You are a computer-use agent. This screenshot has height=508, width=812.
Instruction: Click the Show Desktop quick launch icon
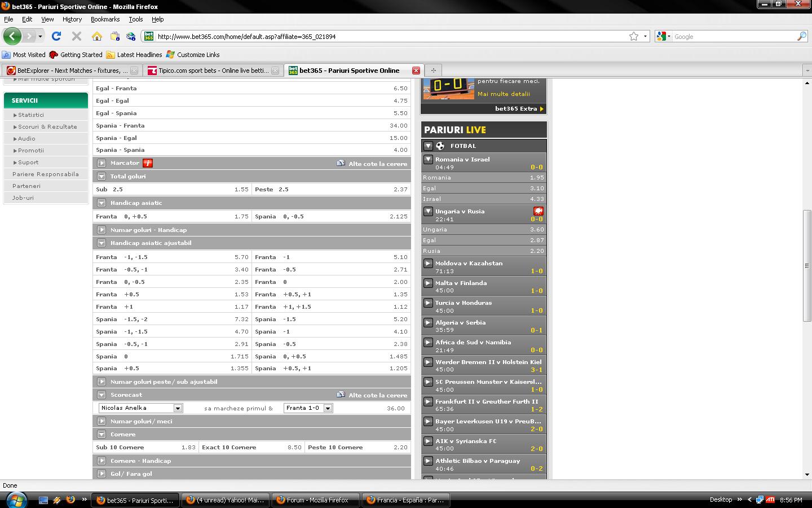tap(43, 500)
